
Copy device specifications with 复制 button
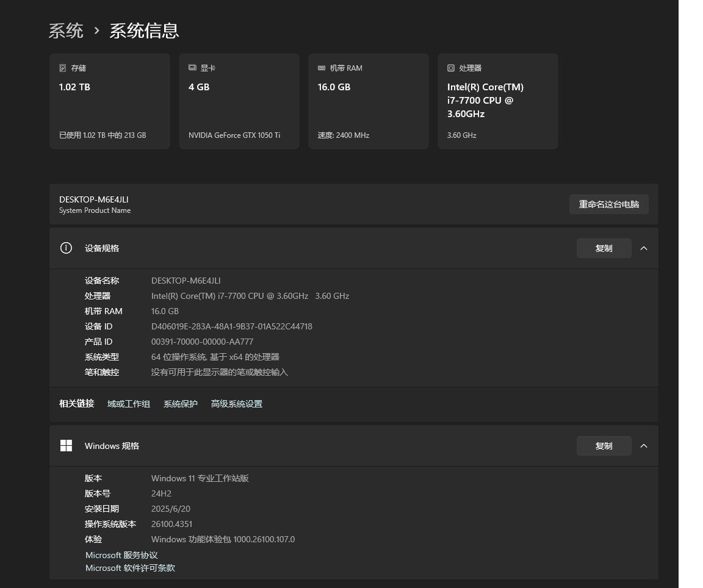click(x=604, y=248)
